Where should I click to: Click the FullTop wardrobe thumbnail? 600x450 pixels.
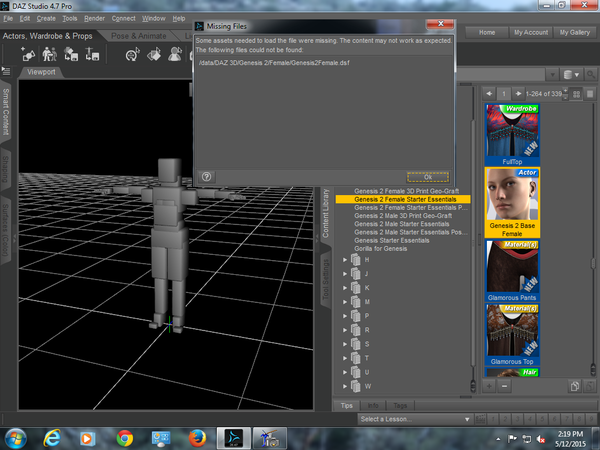click(x=512, y=134)
